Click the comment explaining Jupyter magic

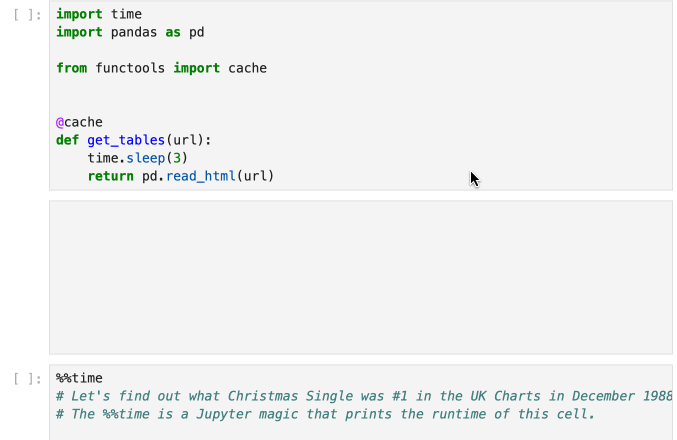pos(326,415)
